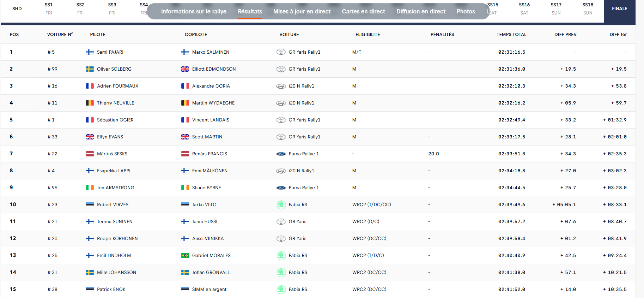Click Toyota logo in Sami PAJARI row

281,52
